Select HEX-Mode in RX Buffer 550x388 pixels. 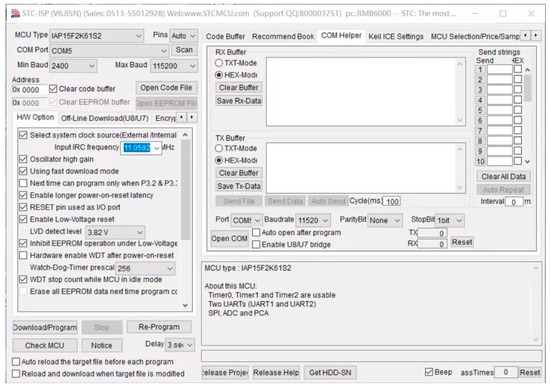coord(219,75)
